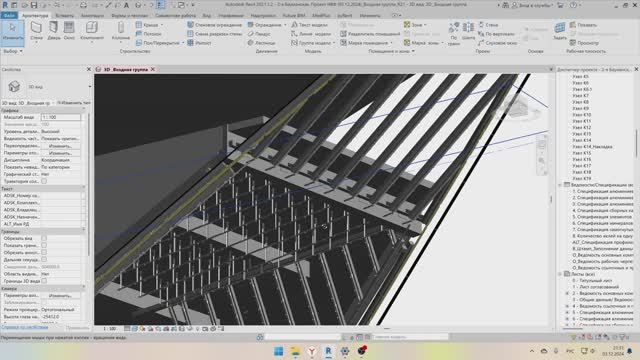This screenshot has height=360, width=640.
Task: Switch to the Совместная работа ribbon tab
Action: (x=176, y=16)
